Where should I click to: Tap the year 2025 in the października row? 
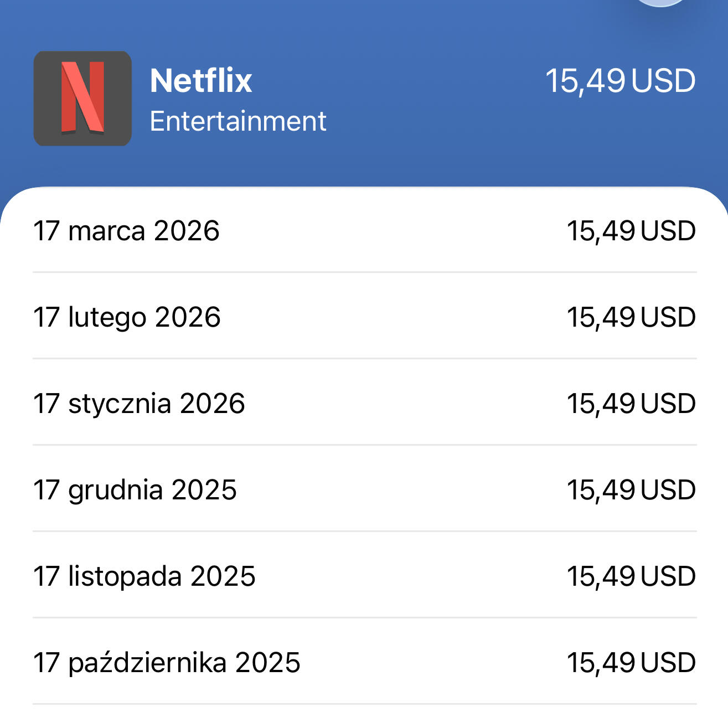[x=267, y=663]
